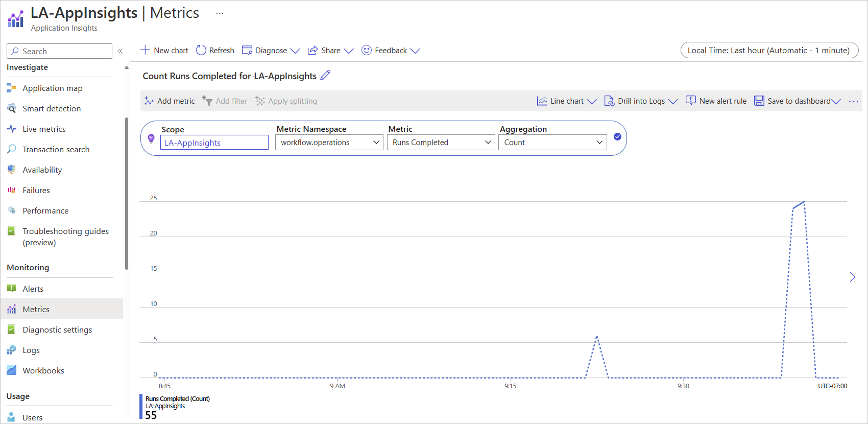This screenshot has height=424, width=868.
Task: Select Application map from Investigate menu
Action: point(52,88)
